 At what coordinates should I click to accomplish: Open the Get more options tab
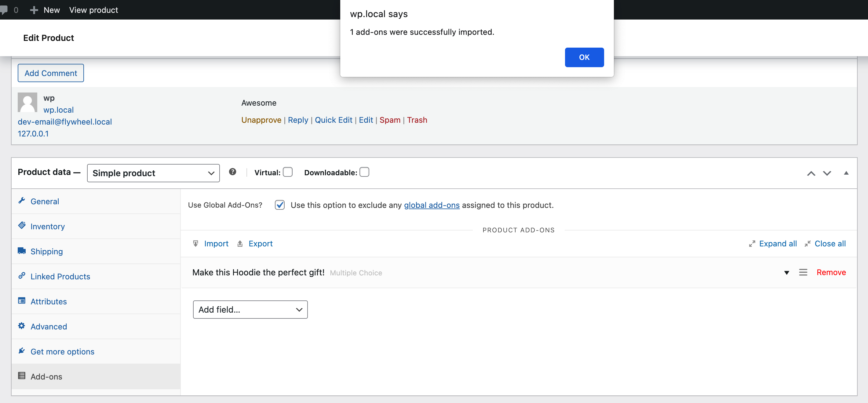tap(96, 351)
